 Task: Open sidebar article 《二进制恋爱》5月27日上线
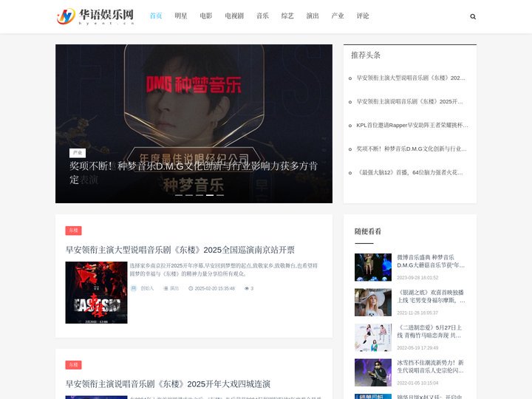[429, 332]
